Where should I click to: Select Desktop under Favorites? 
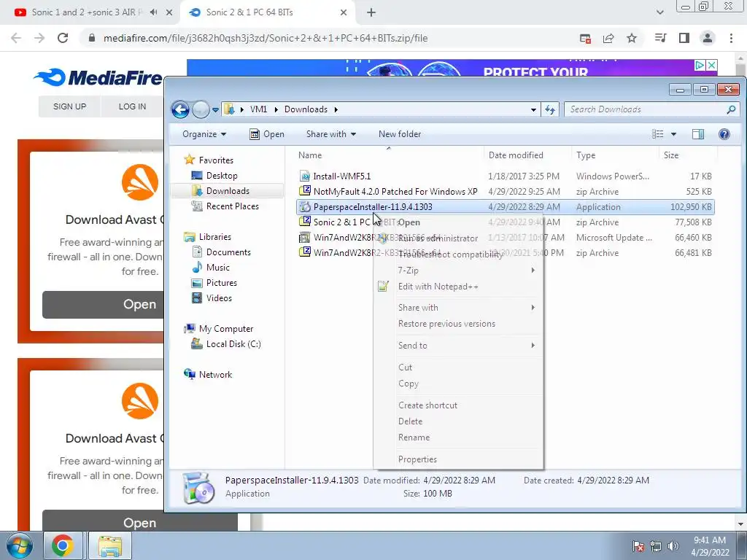(x=222, y=176)
